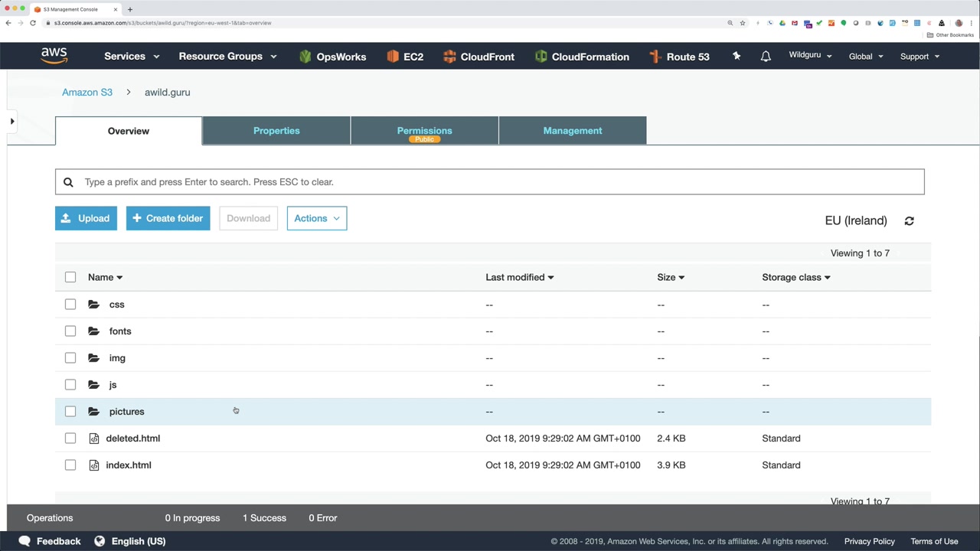Open the deleted.html object
980x551 pixels.
pyautogui.click(x=133, y=439)
